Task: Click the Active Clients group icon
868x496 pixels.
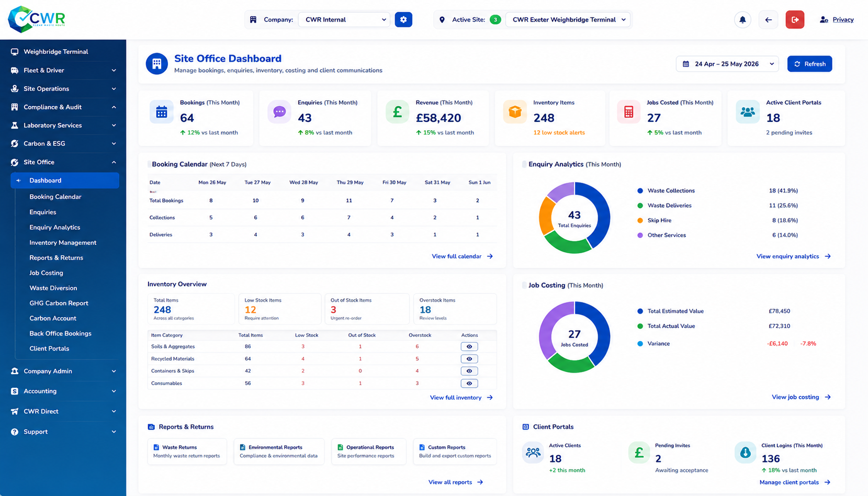Action: (533, 453)
